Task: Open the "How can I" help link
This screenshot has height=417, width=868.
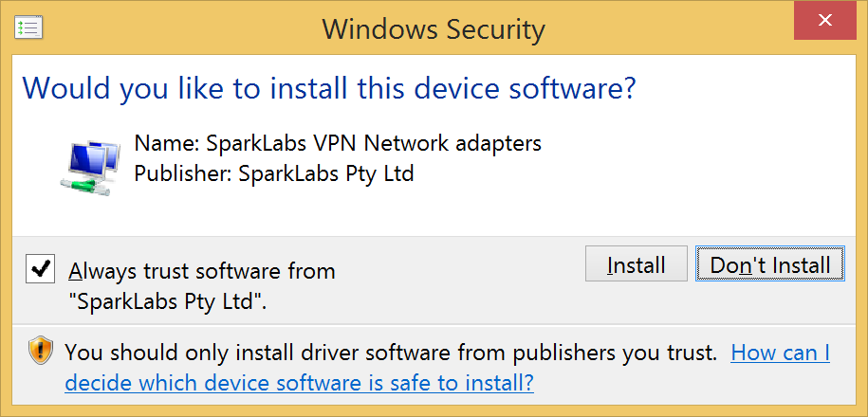Action: [x=781, y=353]
